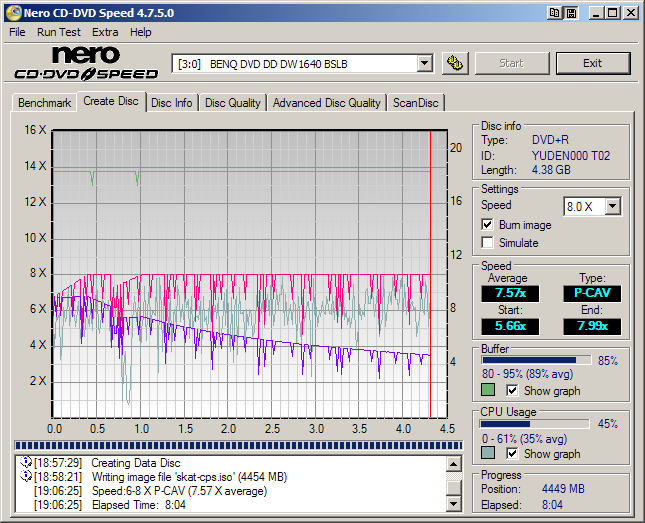This screenshot has width=645, height=523.
Task: Click the Exit button
Action: point(593,63)
